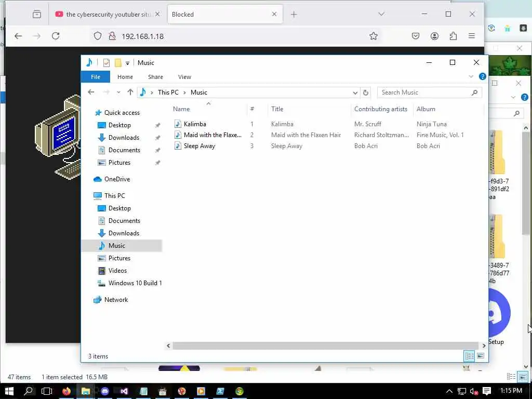Open Quick access in navigation pane
532x399 pixels.
[x=122, y=113]
